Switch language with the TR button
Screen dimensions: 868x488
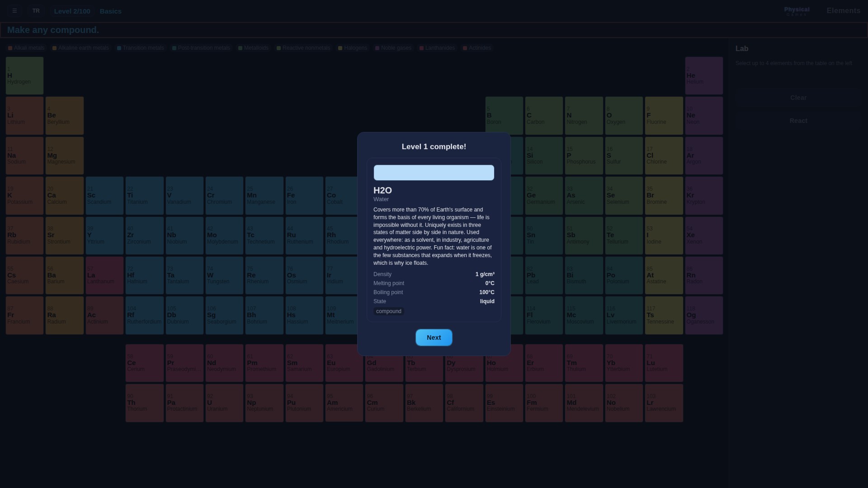36,11
